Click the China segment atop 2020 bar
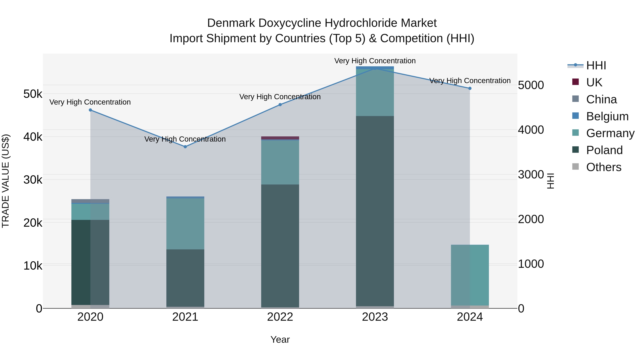 point(91,201)
